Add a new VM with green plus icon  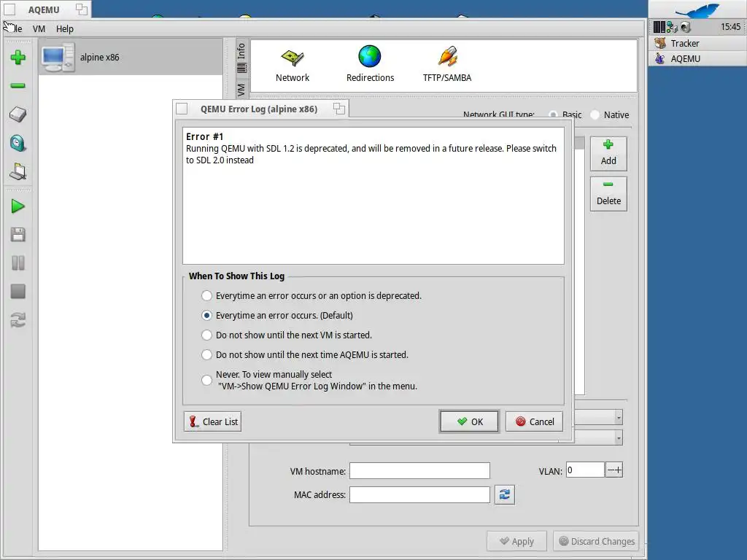(18, 58)
